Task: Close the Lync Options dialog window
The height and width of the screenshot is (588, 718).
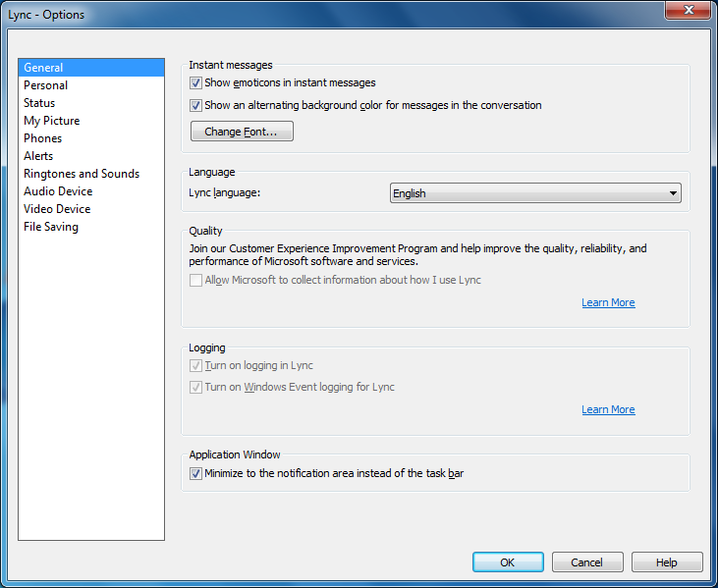Action: (688, 10)
